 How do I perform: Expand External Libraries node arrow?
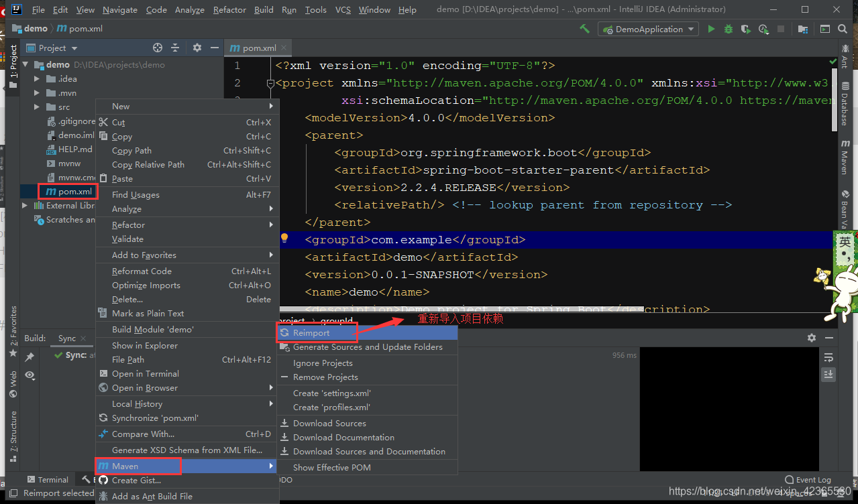pyautogui.click(x=25, y=205)
